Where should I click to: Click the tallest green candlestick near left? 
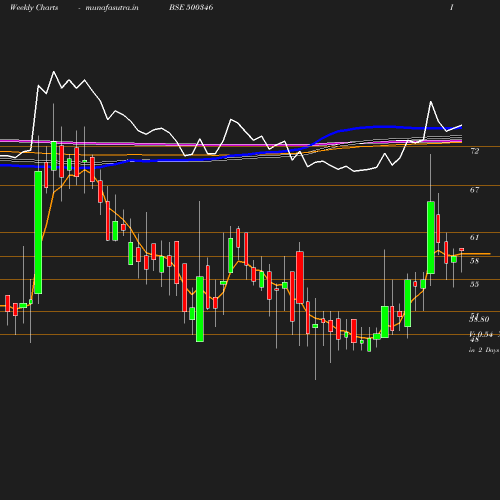(38, 232)
